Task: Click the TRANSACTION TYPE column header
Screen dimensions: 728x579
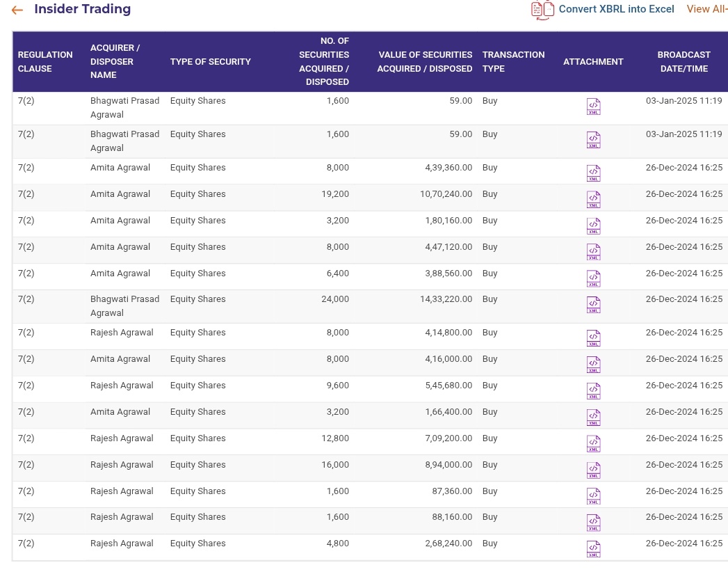Action: coord(513,61)
